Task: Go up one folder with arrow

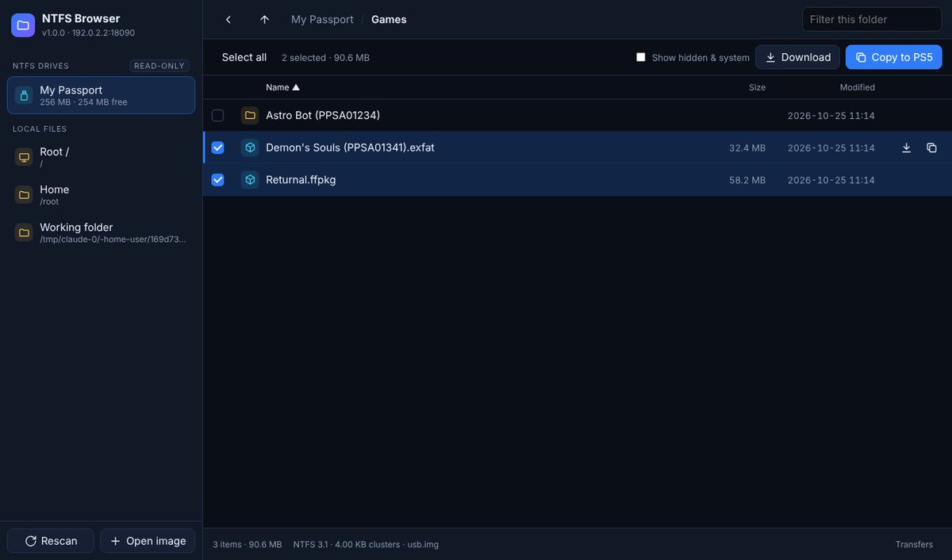Action: coord(265,20)
